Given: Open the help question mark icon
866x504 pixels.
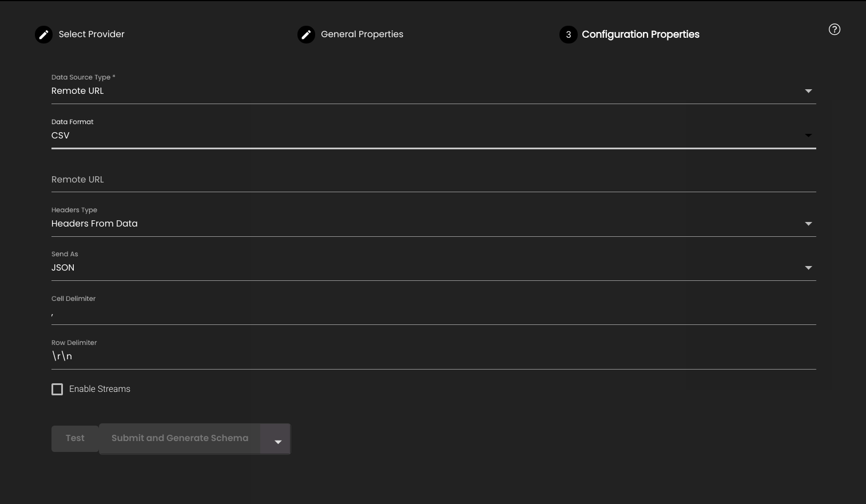Looking at the screenshot, I should [835, 29].
